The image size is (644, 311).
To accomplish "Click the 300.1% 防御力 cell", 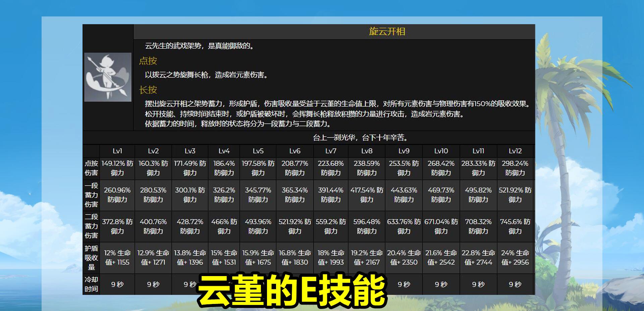I will point(190,195).
